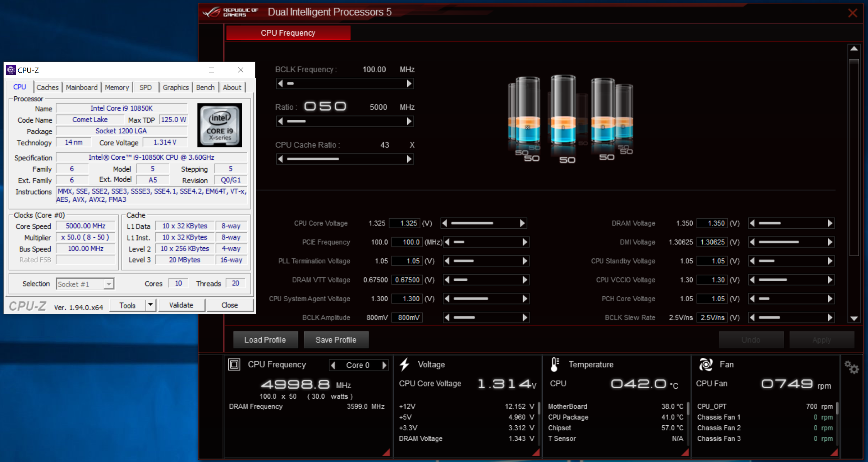
Task: Click the settings gear icon in monitor panel
Action: (851, 367)
